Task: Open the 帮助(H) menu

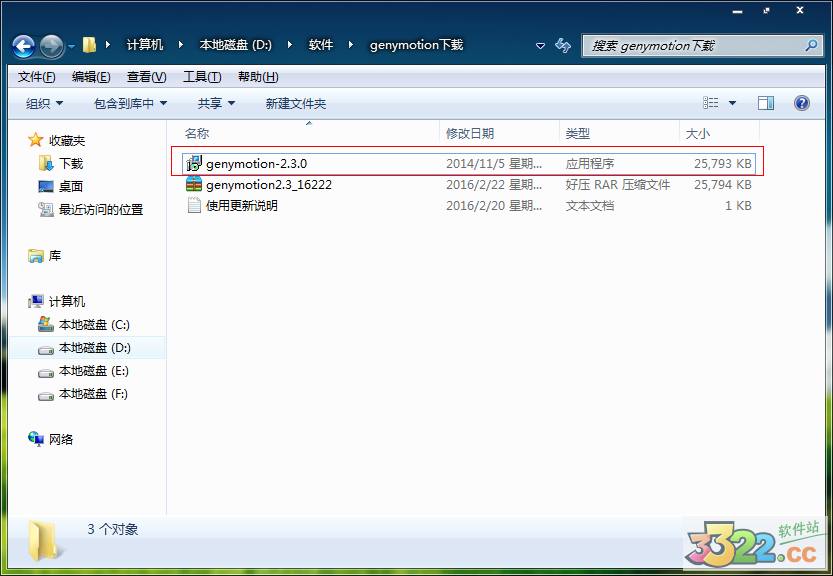Action: pos(258,77)
